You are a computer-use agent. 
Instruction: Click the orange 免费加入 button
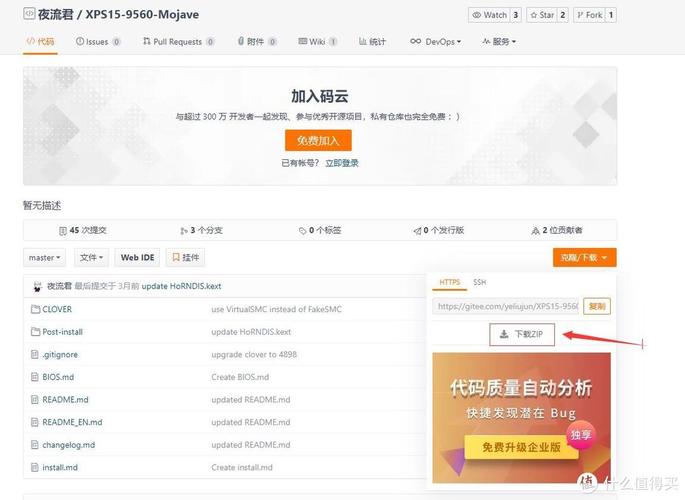click(318, 141)
